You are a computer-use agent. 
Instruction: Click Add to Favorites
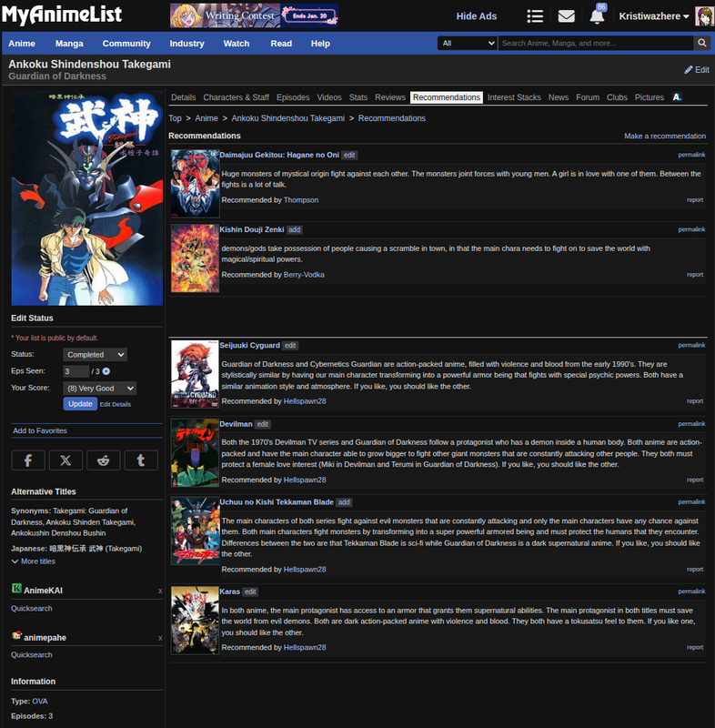coord(40,430)
